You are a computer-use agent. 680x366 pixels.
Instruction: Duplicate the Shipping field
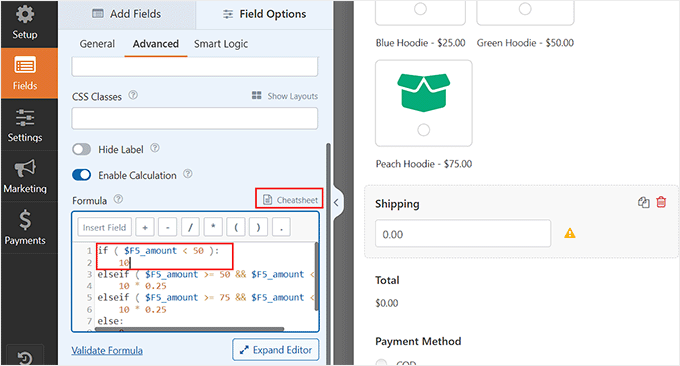(644, 203)
